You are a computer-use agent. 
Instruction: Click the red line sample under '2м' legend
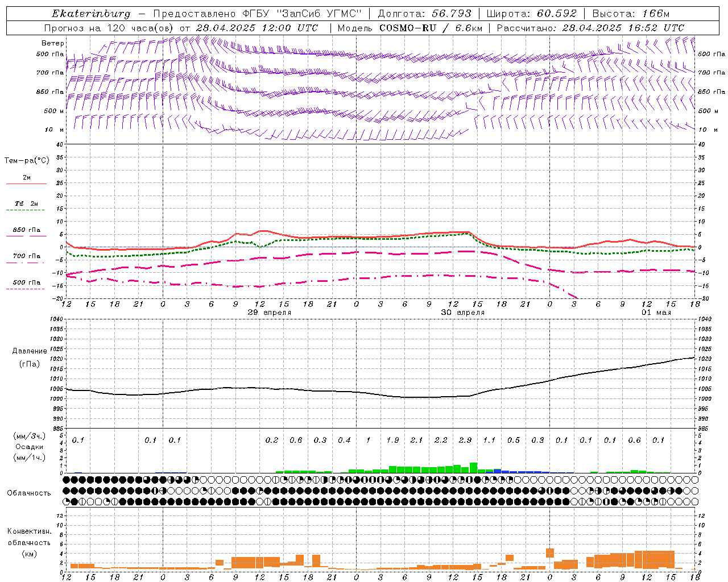(x=26, y=184)
